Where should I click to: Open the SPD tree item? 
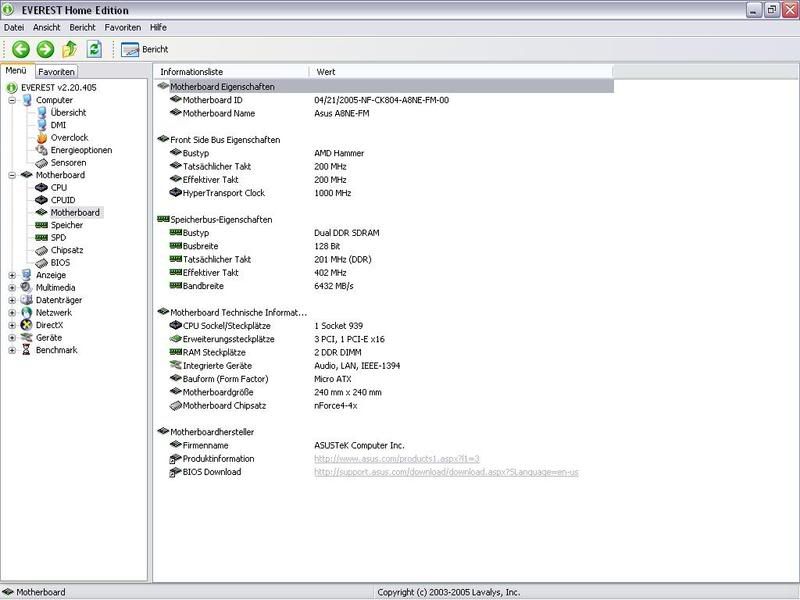(58, 238)
